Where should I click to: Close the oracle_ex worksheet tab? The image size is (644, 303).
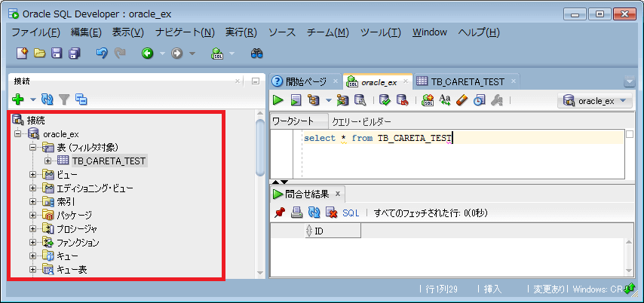coord(406,81)
